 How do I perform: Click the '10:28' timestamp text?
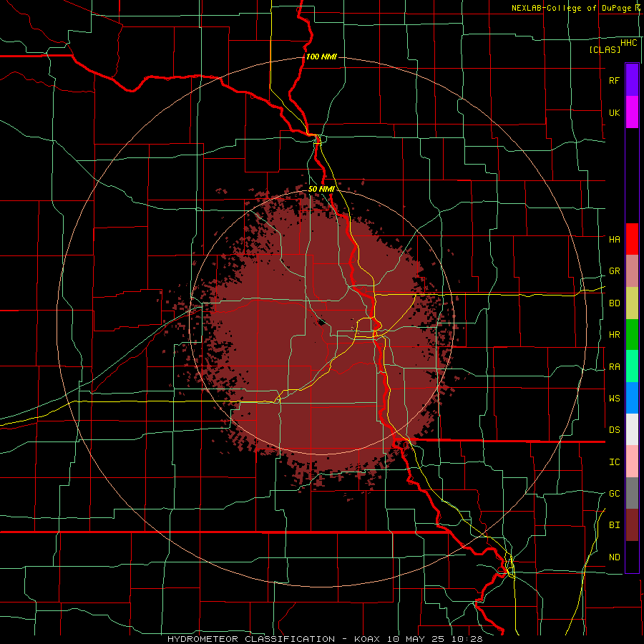(467, 639)
